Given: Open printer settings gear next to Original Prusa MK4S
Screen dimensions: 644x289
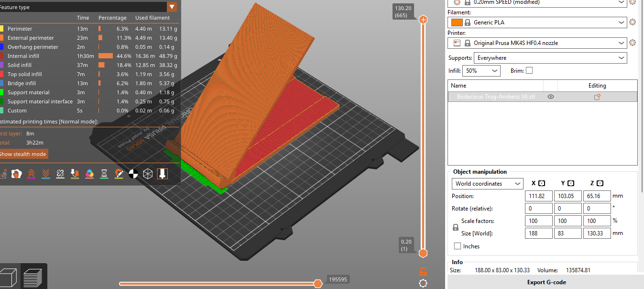Looking at the screenshot, I should click(633, 43).
